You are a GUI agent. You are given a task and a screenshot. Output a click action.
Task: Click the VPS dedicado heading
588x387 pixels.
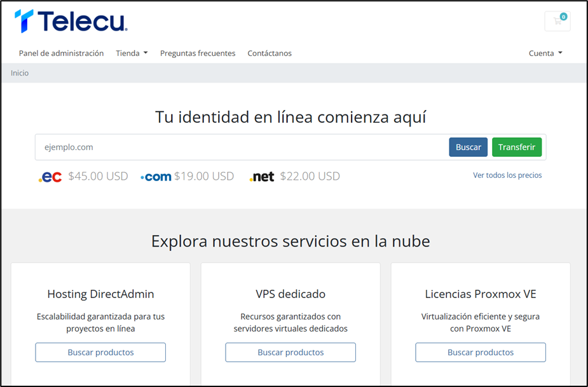point(291,294)
